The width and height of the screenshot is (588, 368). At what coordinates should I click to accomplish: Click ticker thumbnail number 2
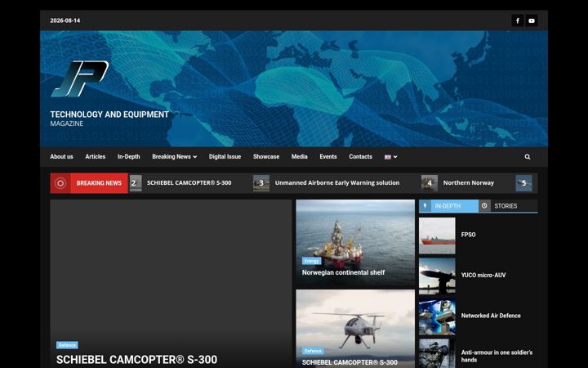(136, 183)
